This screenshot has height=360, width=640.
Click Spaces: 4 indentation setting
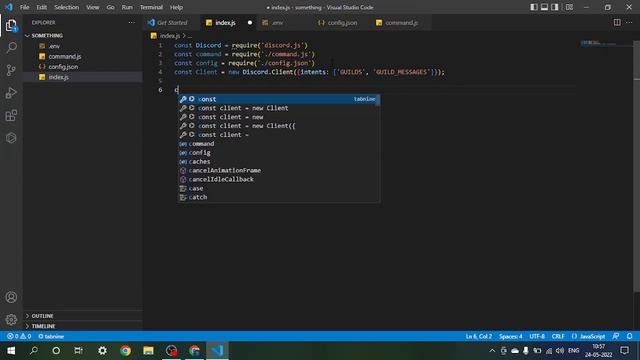coord(510,336)
